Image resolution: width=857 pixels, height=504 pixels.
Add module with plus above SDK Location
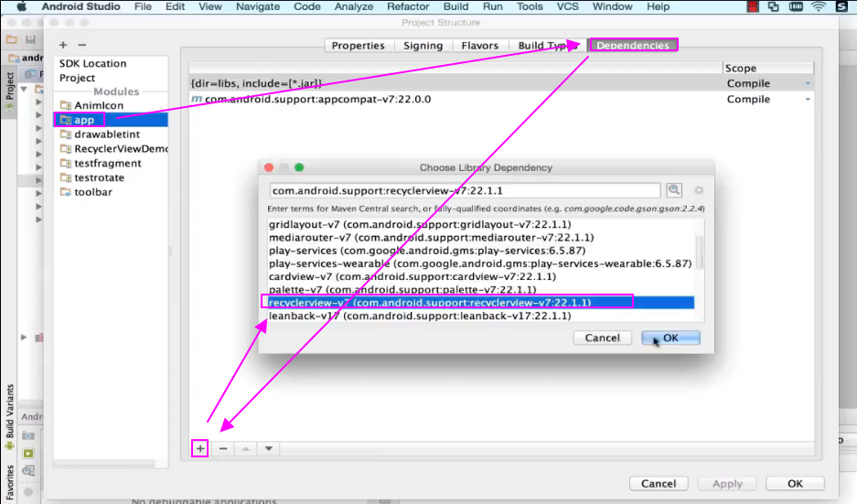click(x=63, y=45)
